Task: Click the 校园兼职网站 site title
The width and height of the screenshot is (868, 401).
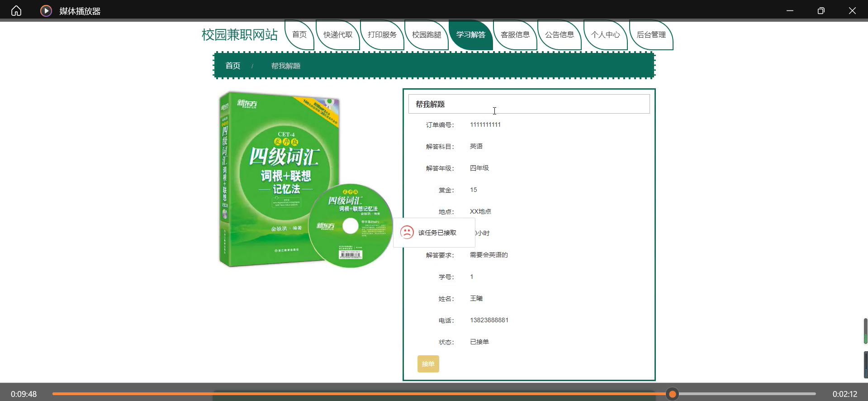Action: pos(240,35)
